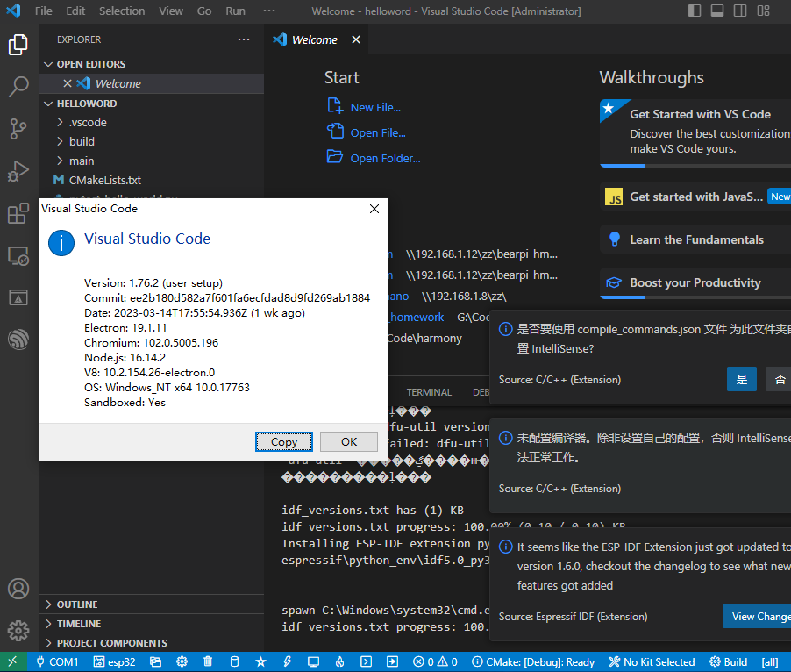Screen dimensions: 791x672
Task: Click OK in the About dialog
Action: [x=350, y=441]
